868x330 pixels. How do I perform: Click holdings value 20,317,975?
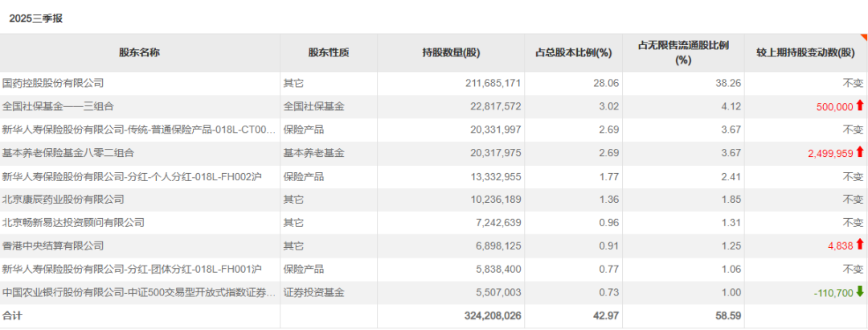point(495,152)
